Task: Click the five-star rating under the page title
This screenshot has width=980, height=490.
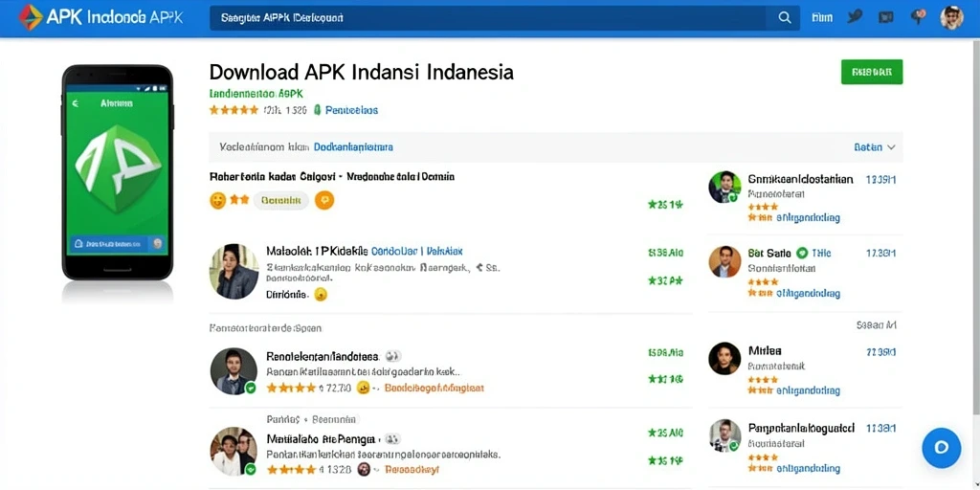Action: pyautogui.click(x=234, y=110)
